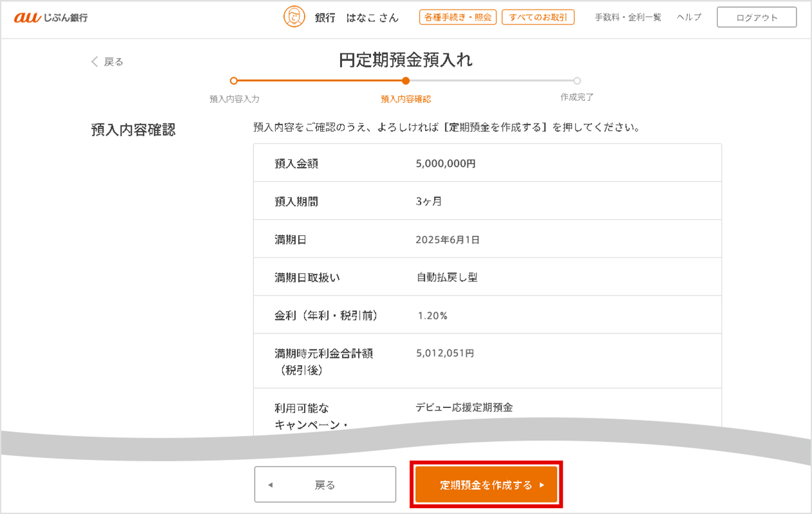This screenshot has height=514, width=812.
Task: Click the 2025年6月1日 maturity date
Action: coord(447,240)
